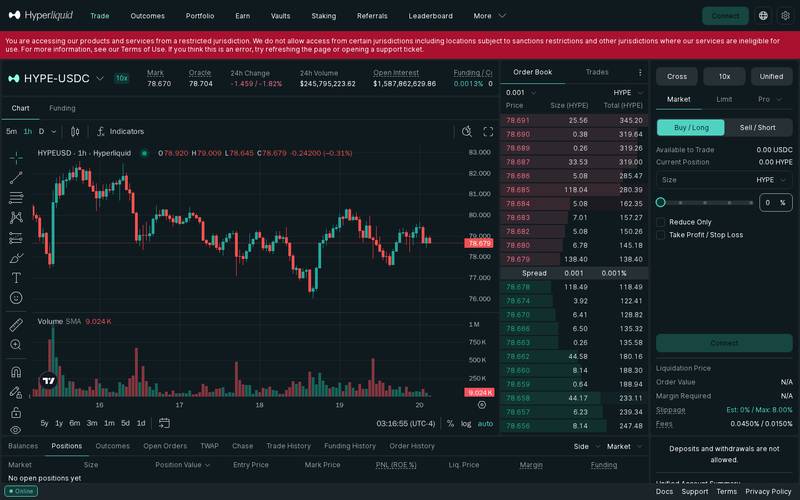Viewport: 800px width, 500px height.
Task: Open the order book HYPE unit dropdown
Action: click(628, 92)
